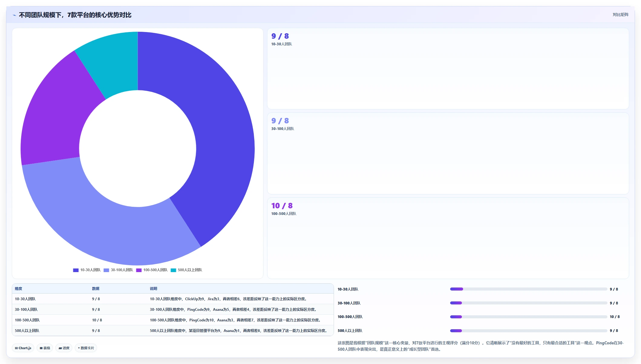
Task: Click the Chart.js tag chip
Action: point(23,348)
